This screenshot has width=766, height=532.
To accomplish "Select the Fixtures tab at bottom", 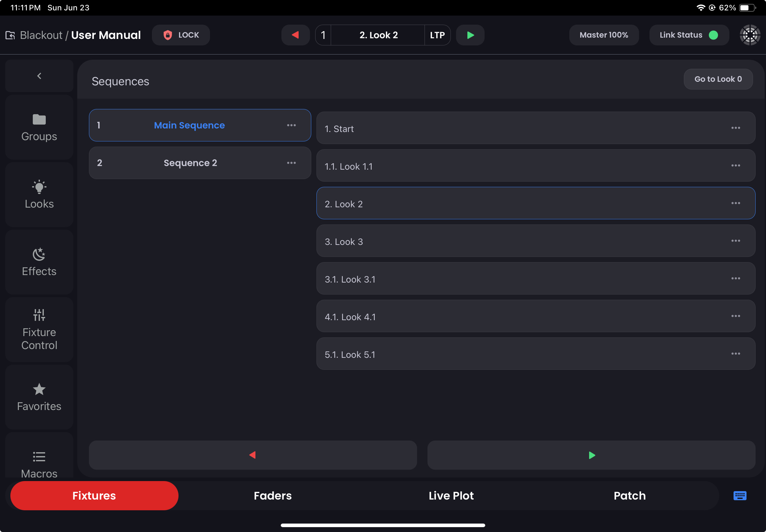I will pyautogui.click(x=94, y=495).
